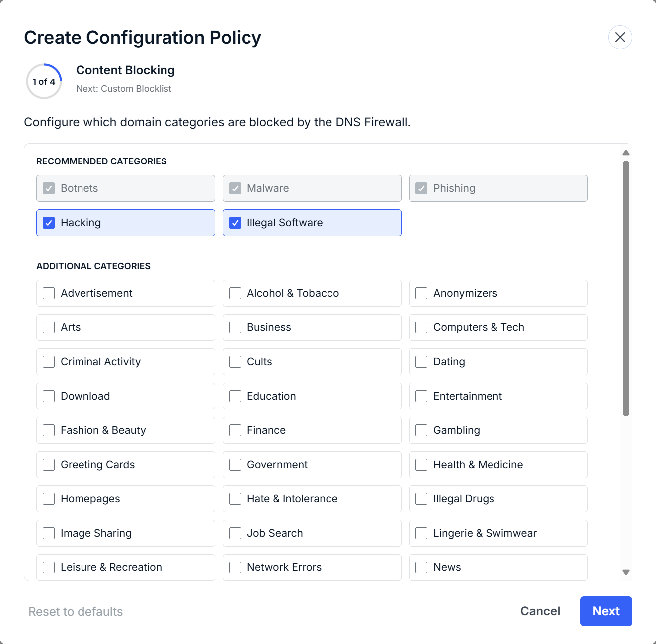This screenshot has width=656, height=644.
Task: Tick the Dating category checkbox
Action: pyautogui.click(x=421, y=362)
